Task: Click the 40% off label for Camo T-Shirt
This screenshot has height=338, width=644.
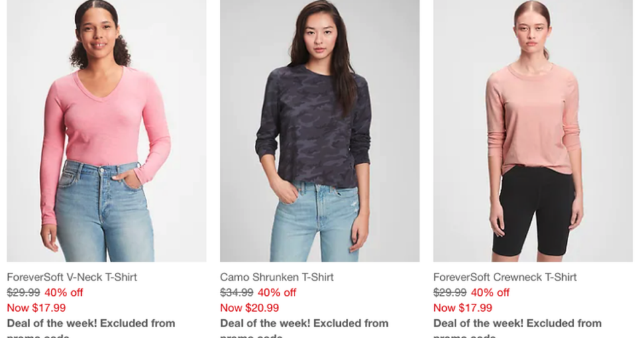Action: tap(277, 292)
